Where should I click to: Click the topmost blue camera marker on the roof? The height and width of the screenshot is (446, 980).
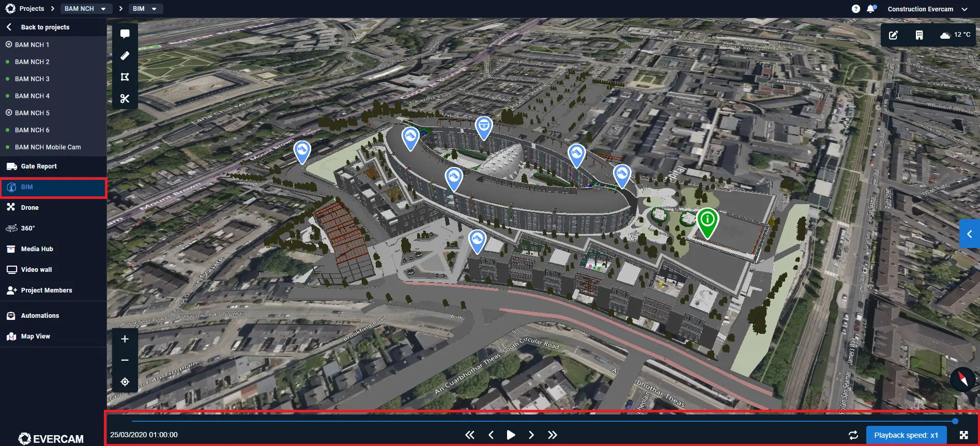point(484,128)
